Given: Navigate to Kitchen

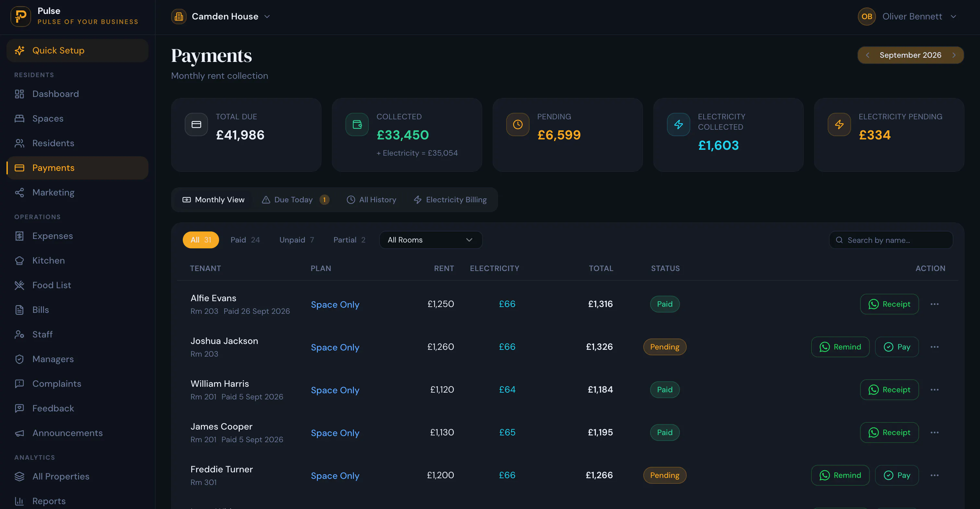Looking at the screenshot, I should 77,260.
